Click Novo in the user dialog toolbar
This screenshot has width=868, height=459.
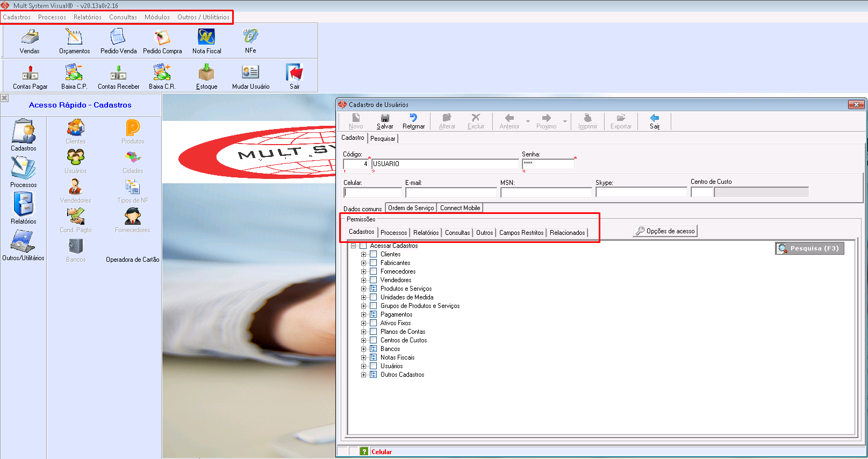click(x=356, y=121)
